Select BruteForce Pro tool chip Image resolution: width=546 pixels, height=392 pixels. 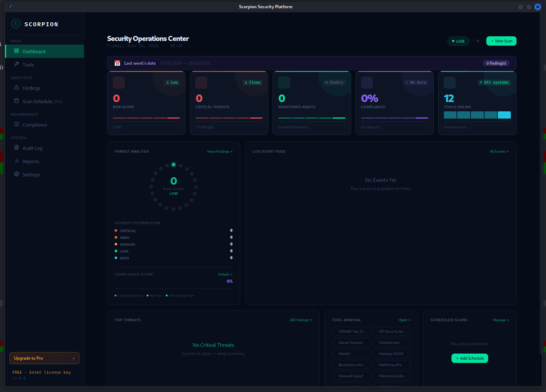click(x=351, y=365)
